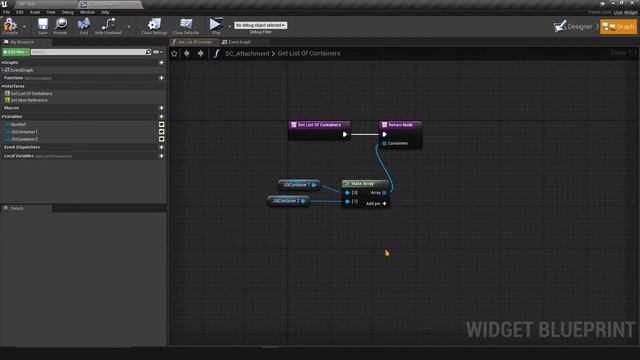The height and width of the screenshot is (360, 640).
Task: Open the Debug menu
Action: [x=68, y=12]
